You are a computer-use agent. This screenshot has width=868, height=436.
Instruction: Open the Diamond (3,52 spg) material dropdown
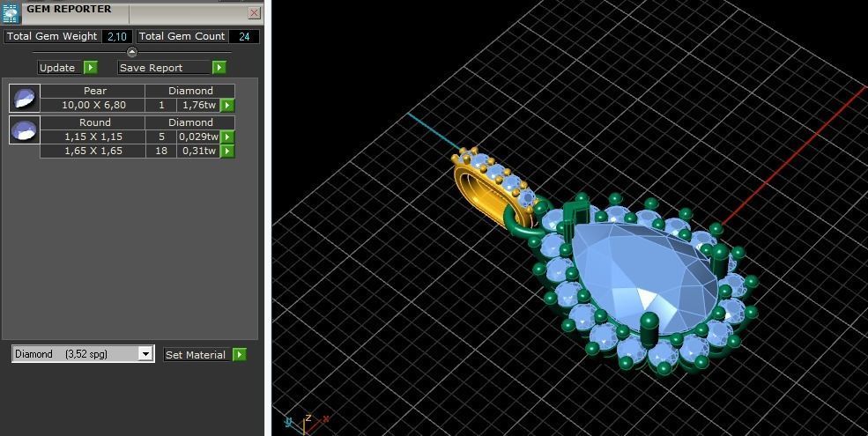[x=145, y=354]
